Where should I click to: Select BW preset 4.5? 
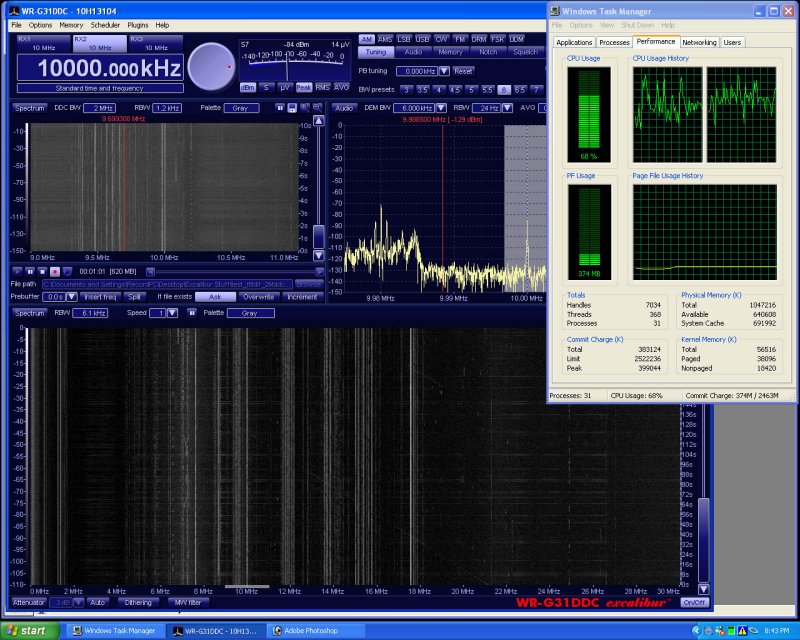pyautogui.click(x=455, y=90)
